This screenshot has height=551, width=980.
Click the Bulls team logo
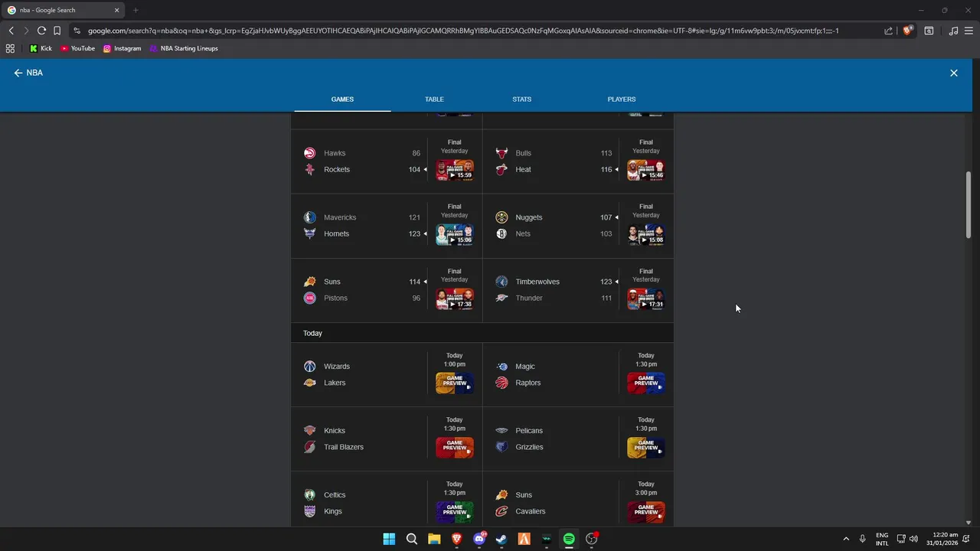click(x=501, y=153)
